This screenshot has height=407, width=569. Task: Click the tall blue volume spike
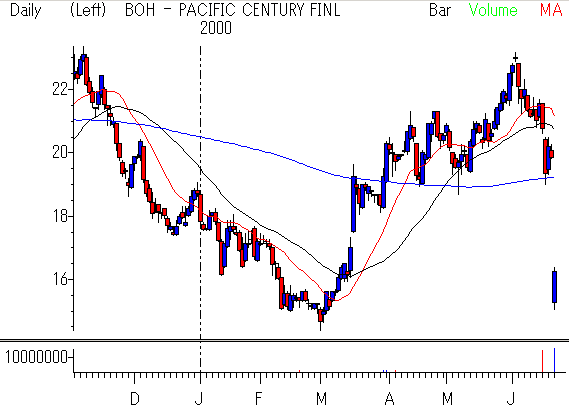tap(554, 360)
